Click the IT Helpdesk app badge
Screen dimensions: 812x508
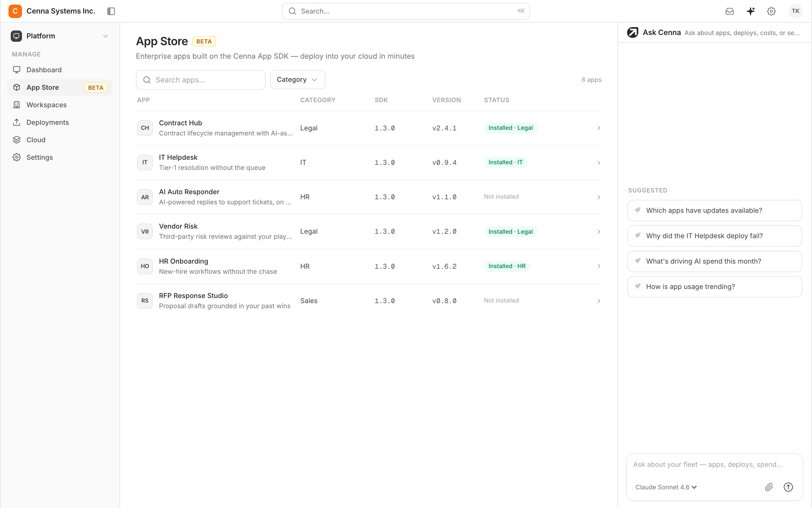pyautogui.click(x=145, y=163)
